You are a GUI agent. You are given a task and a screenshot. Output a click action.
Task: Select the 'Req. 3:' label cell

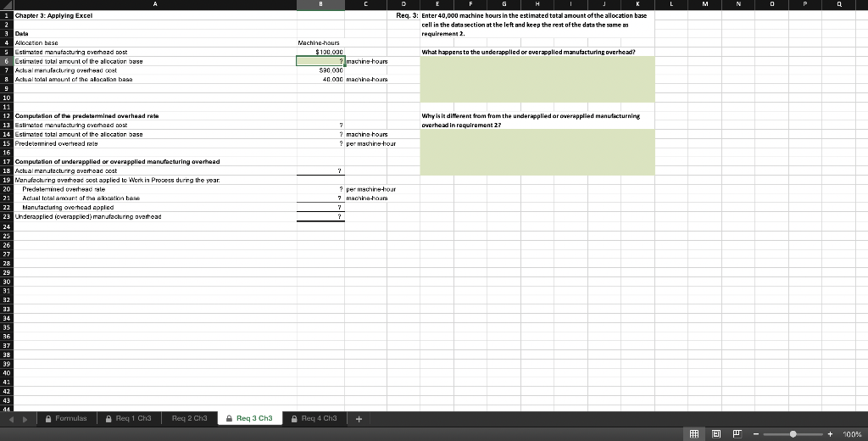pos(407,15)
